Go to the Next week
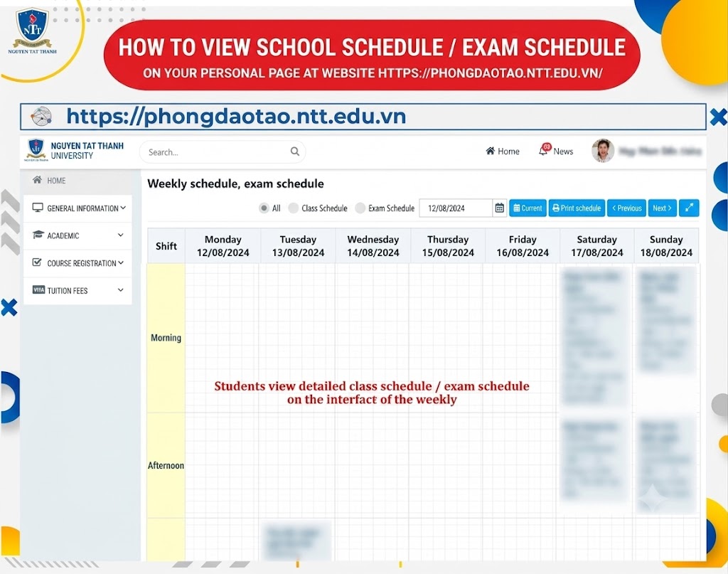Viewport: 728px width, 574px height. (x=662, y=208)
